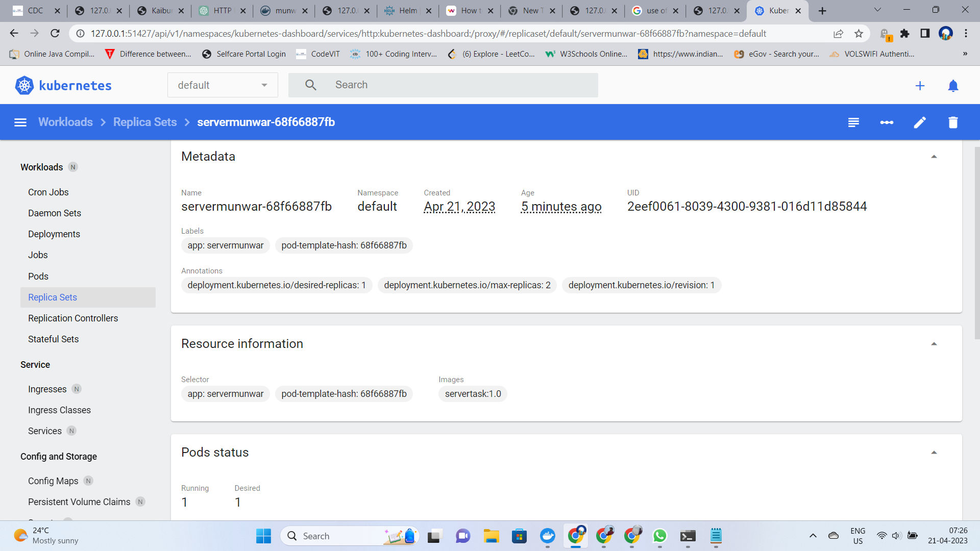Click the browser refresh icon
The image size is (980, 551).
click(55, 33)
